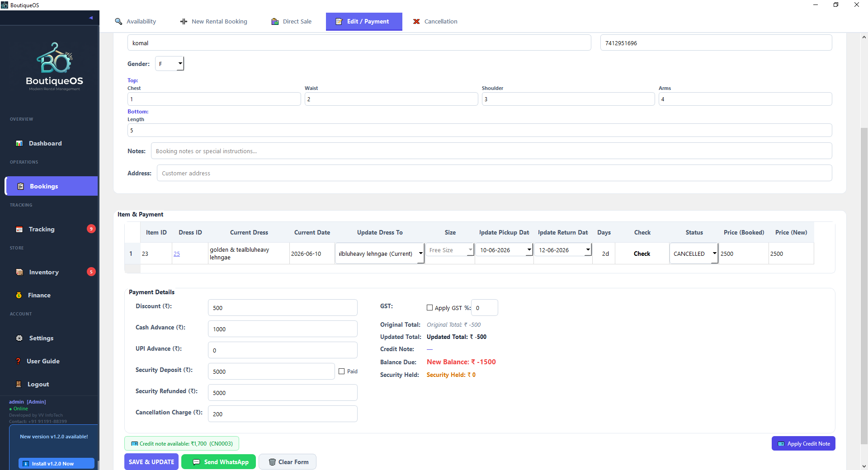Open Inventory from the sidebar icon

19,272
